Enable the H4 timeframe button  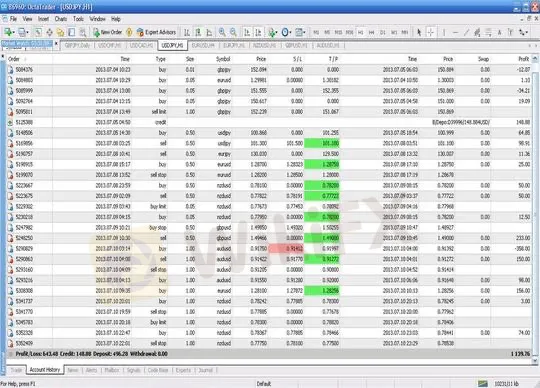tap(372, 32)
